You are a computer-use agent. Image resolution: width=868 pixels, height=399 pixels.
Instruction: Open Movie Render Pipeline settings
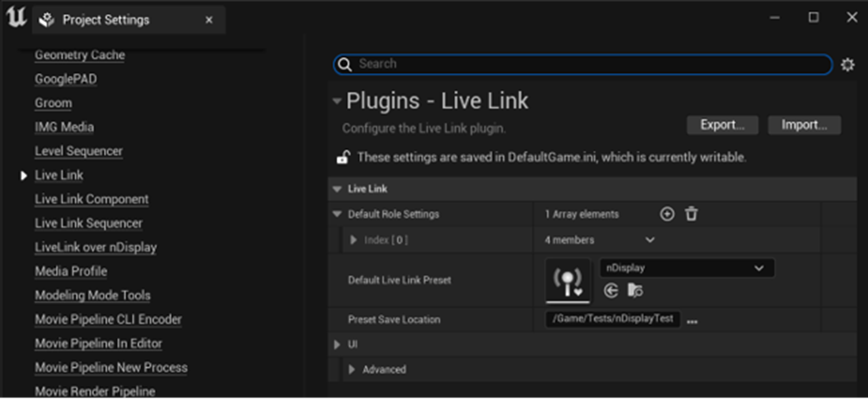95,391
